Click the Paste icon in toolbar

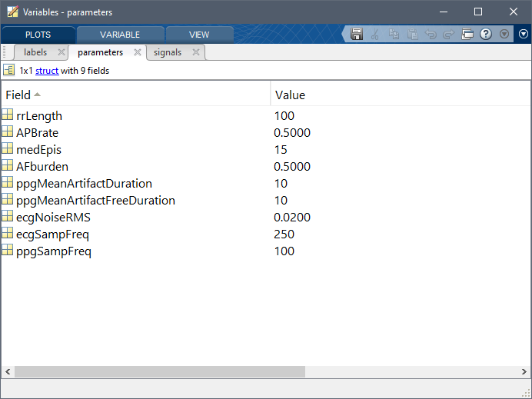(x=412, y=34)
